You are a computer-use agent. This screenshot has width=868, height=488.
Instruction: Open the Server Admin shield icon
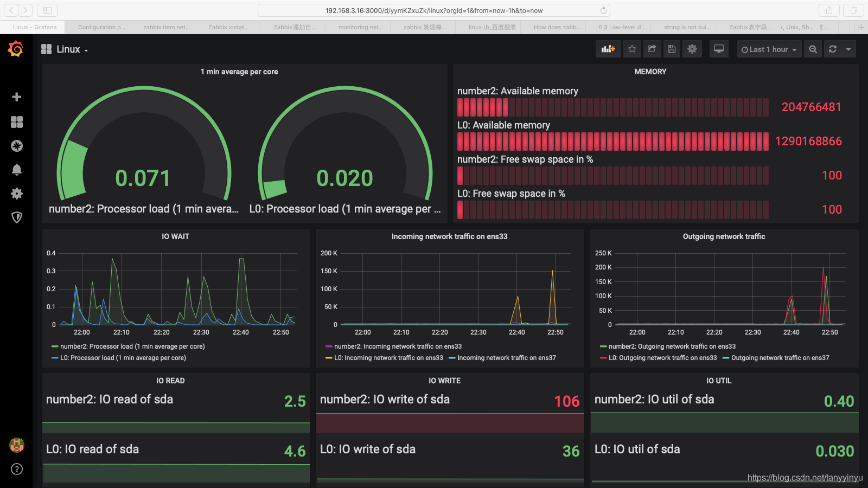(x=17, y=217)
